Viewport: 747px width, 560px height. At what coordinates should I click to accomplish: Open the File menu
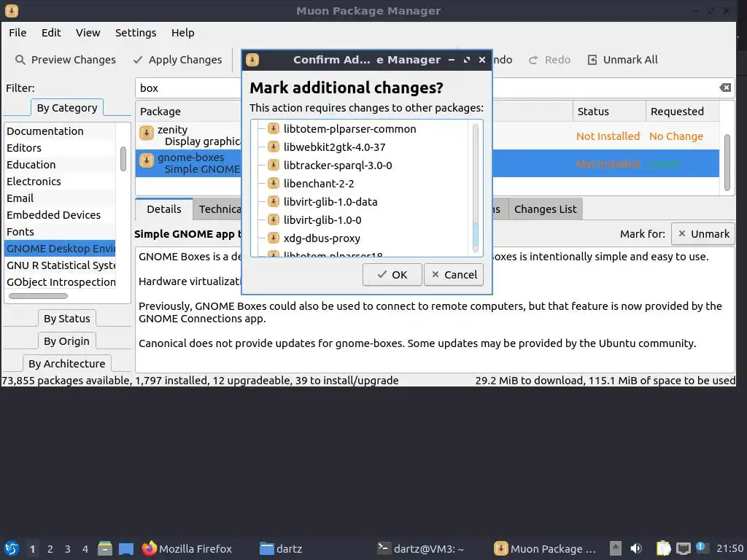point(18,32)
